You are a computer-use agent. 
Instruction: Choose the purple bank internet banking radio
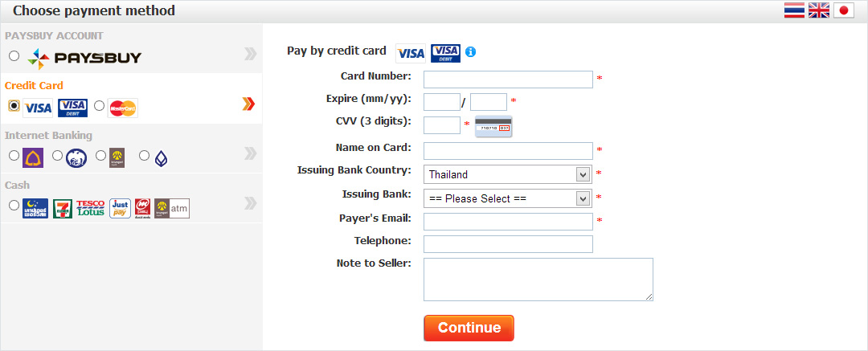(x=14, y=156)
